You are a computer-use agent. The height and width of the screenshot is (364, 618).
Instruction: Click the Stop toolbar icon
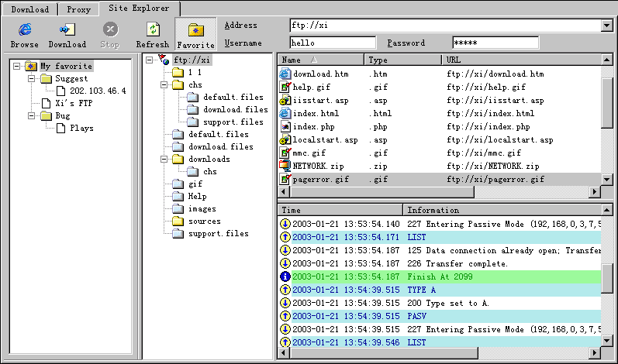click(110, 29)
